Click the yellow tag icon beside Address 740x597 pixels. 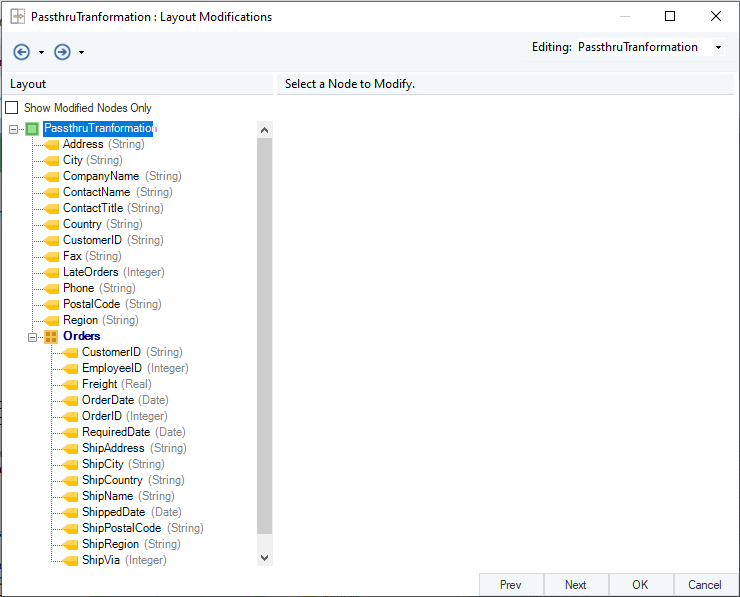tap(52, 145)
